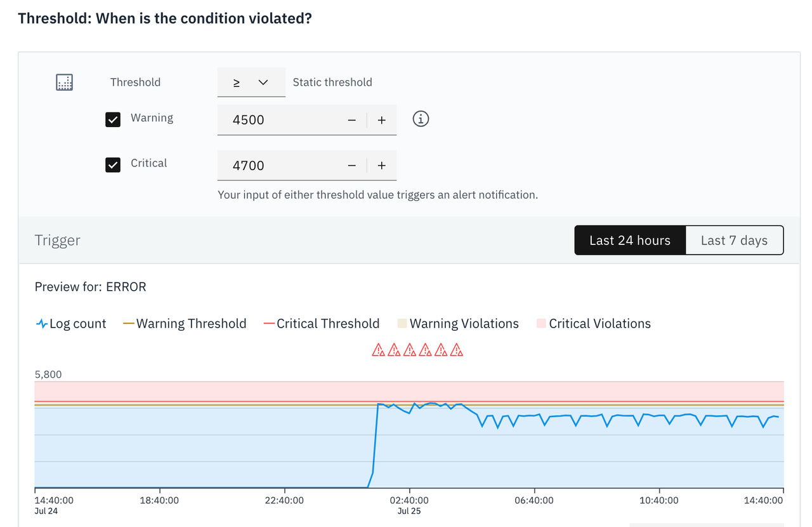Uncheck the Warning threshold checkbox
Screen dimensions: 812x527
[x=113, y=119]
